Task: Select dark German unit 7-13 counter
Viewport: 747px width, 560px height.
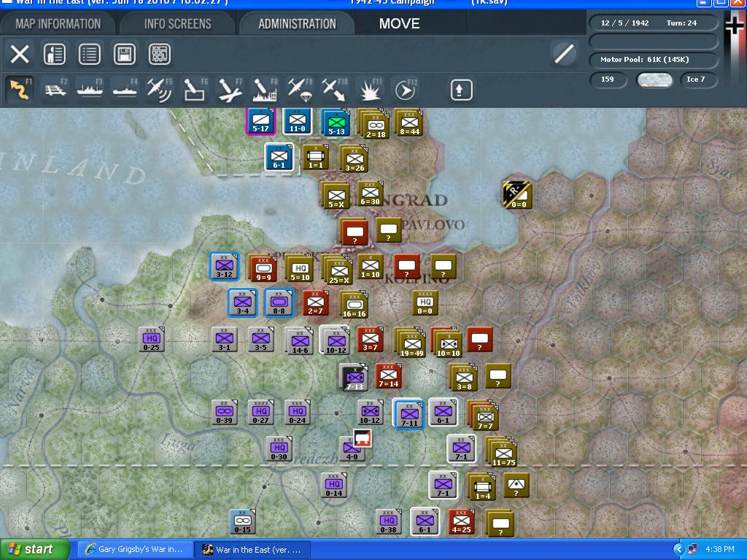Action: 355,378
